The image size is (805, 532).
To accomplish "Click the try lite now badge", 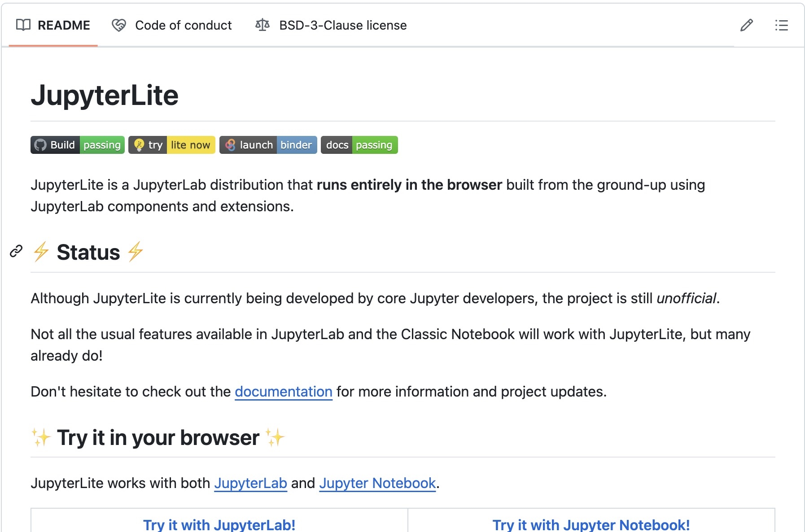I will point(172,145).
